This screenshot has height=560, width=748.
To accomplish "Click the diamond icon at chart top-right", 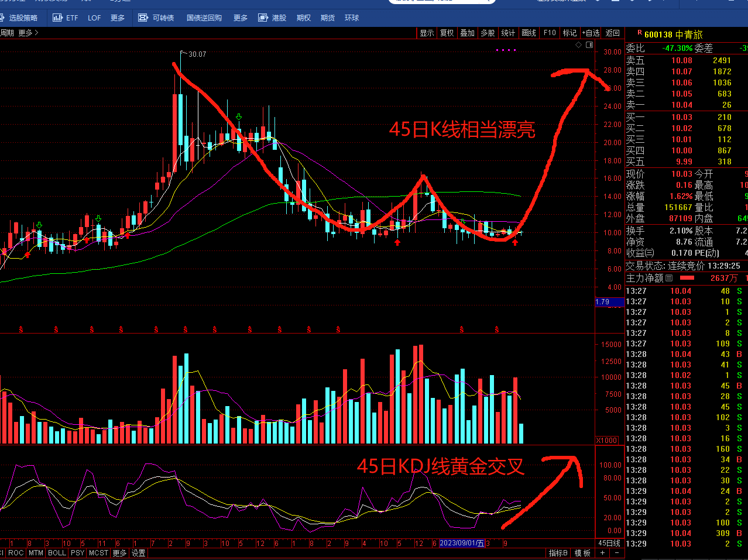I will click(579, 44).
